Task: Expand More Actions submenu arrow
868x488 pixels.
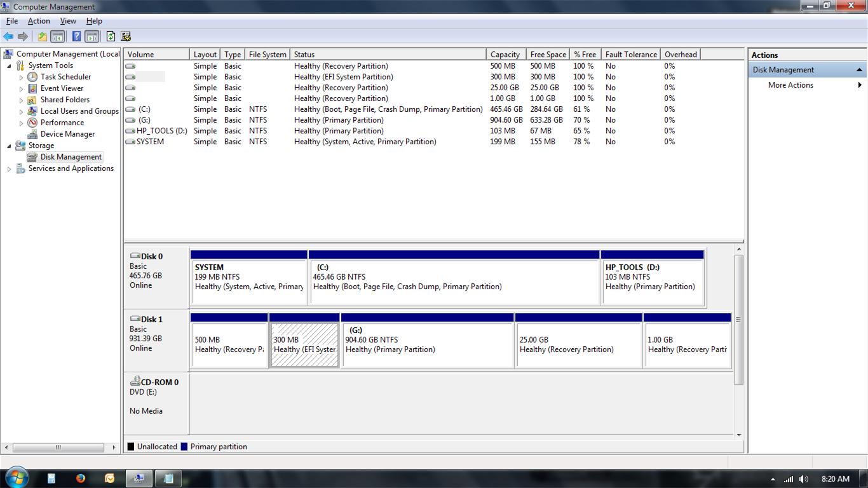Action: click(860, 85)
